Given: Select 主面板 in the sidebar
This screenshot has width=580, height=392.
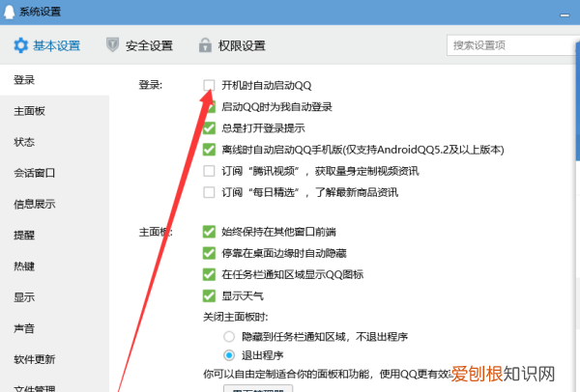Looking at the screenshot, I should pyautogui.click(x=54, y=111).
